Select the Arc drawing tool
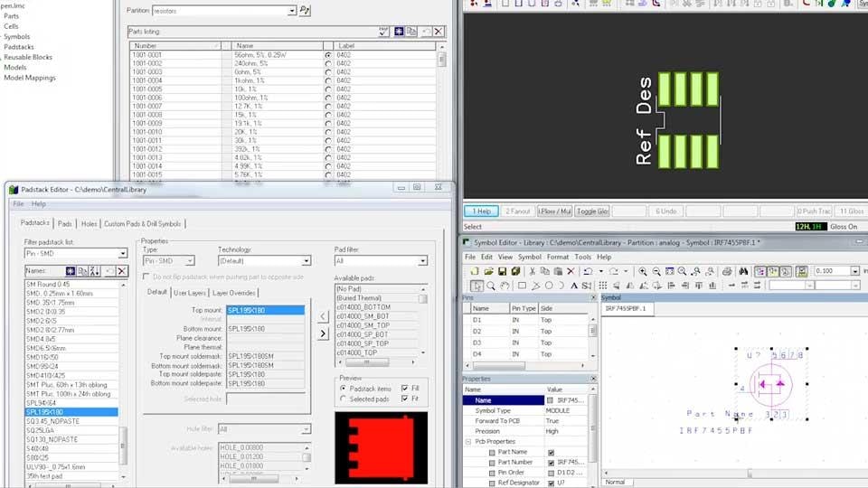This screenshot has width=868, height=488. click(x=561, y=286)
